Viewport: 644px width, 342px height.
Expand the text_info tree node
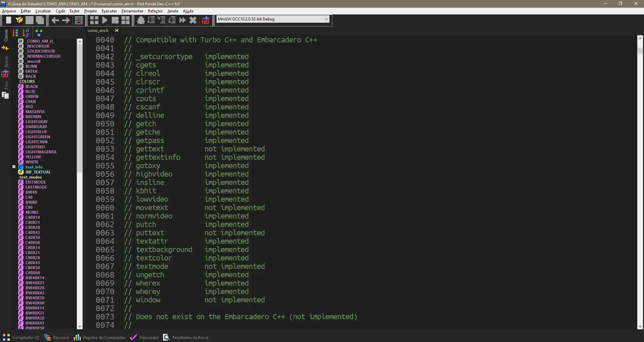[x=14, y=166]
